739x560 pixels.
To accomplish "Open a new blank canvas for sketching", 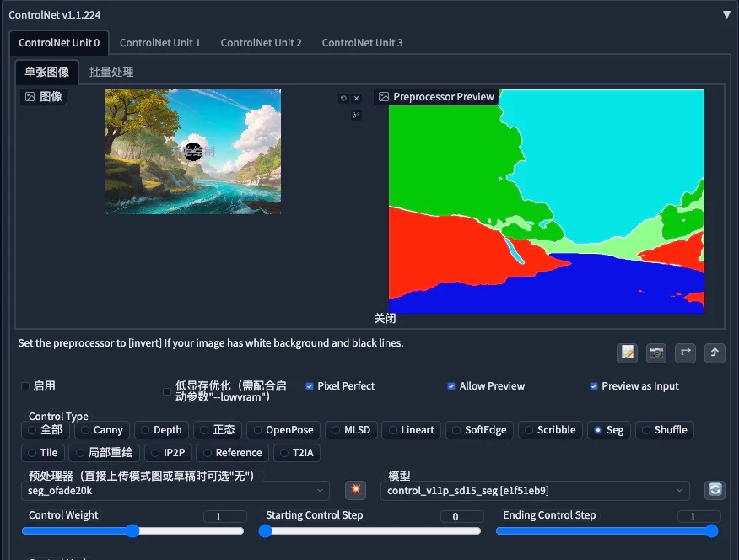I will pos(628,353).
